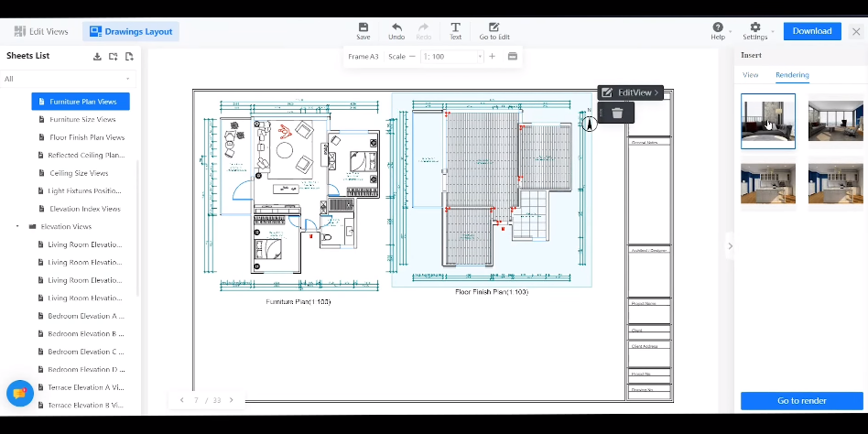Increase scale with the plus button
The width and height of the screenshot is (868, 434).
(492, 57)
